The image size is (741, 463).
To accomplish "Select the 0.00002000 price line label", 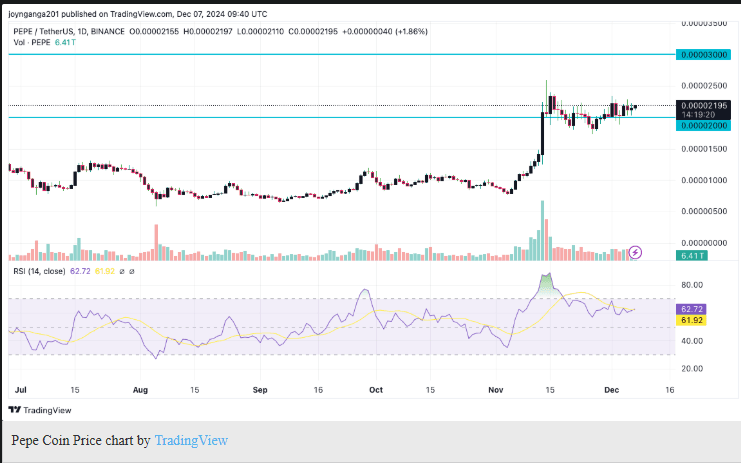I will [x=703, y=126].
